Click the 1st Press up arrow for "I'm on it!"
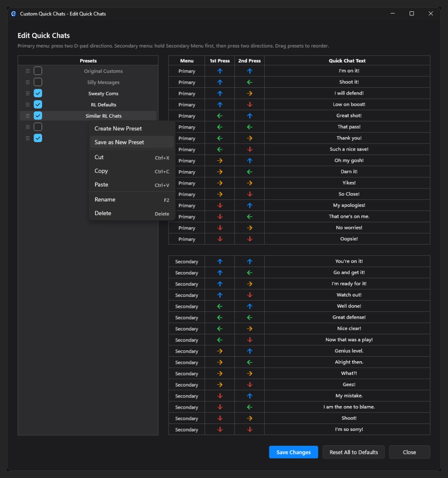Image resolution: width=448 pixels, height=478 pixels. click(220, 71)
